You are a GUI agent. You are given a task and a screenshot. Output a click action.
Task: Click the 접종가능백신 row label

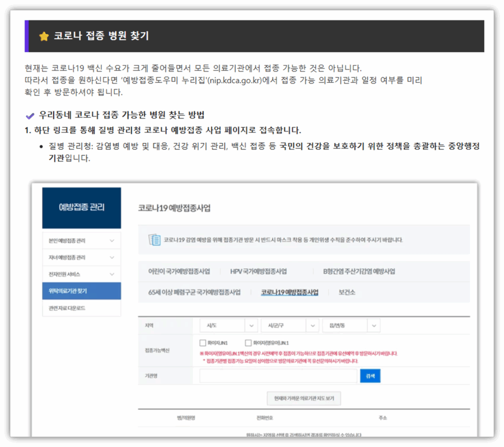(157, 351)
